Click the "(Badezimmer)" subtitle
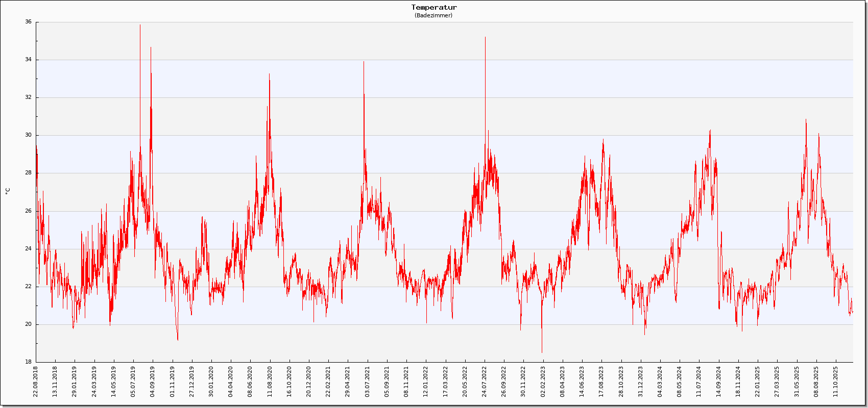This screenshot has height=408, width=868. click(433, 15)
